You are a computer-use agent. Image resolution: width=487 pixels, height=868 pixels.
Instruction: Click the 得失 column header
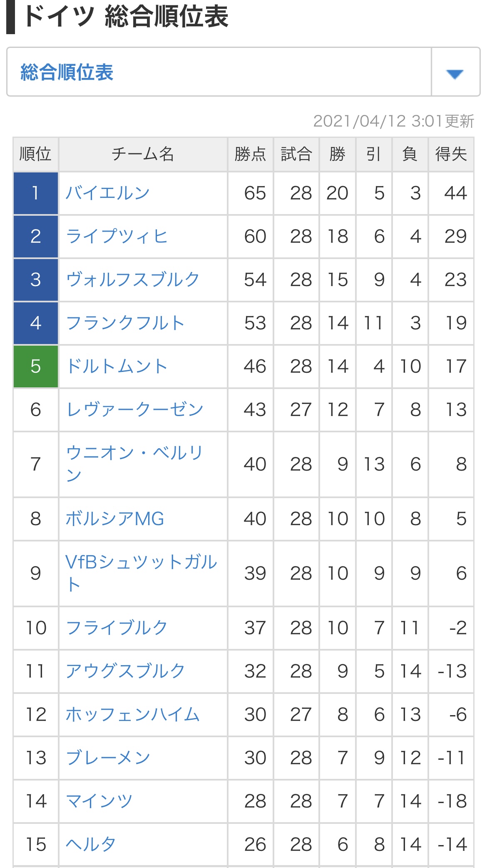[x=451, y=154]
